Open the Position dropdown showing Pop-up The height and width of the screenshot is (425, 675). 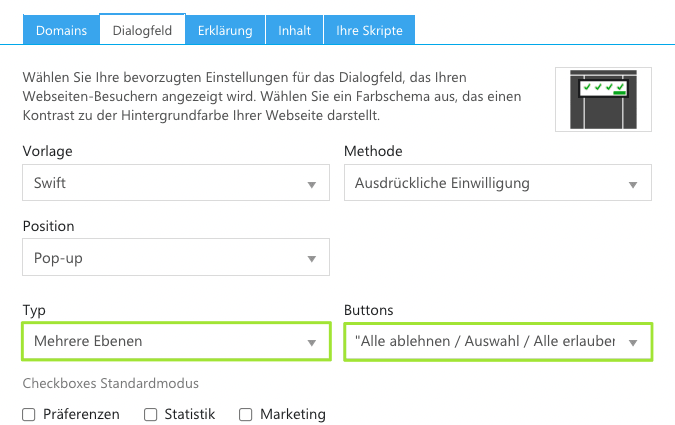(175, 259)
